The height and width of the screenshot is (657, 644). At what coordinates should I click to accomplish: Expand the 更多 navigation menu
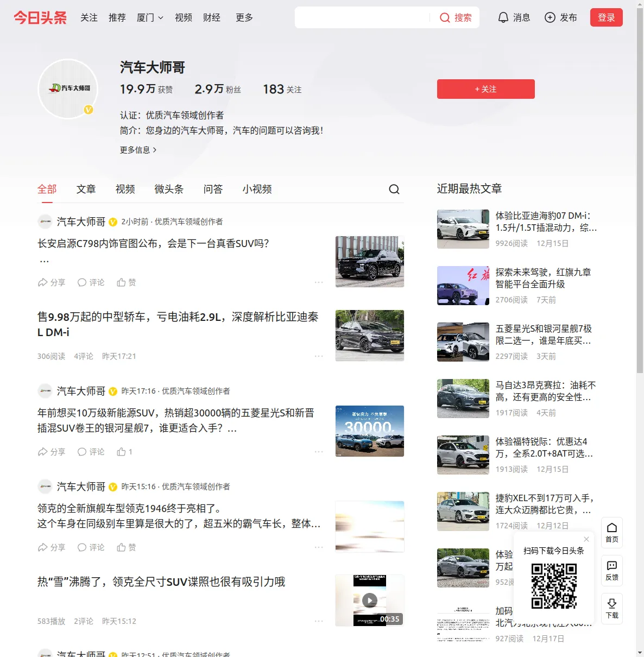point(244,18)
